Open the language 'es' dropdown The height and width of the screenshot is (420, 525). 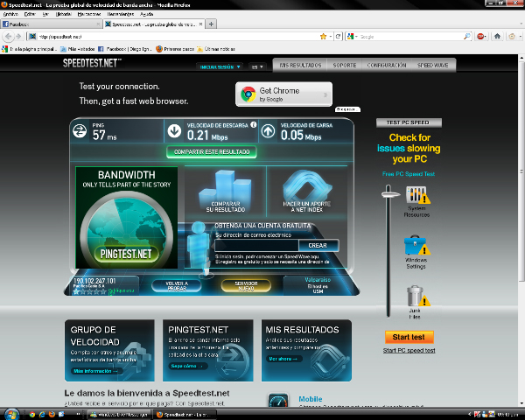(x=257, y=67)
